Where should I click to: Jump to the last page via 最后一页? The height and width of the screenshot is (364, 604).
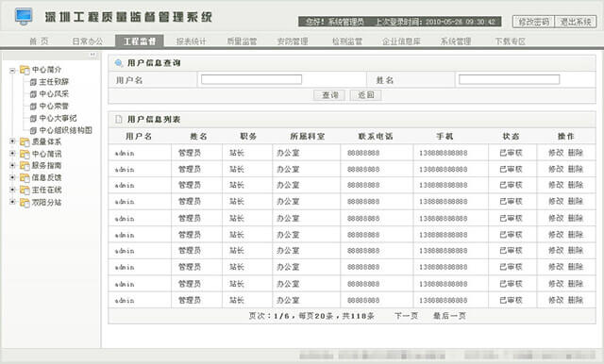(x=449, y=316)
